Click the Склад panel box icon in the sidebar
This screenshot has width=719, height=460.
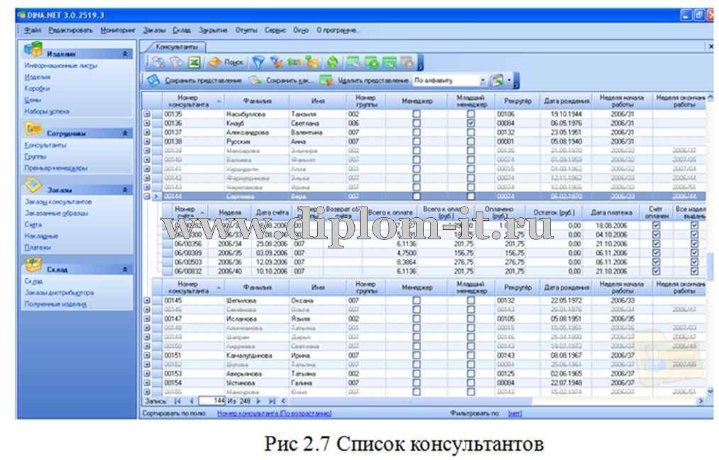(x=33, y=264)
